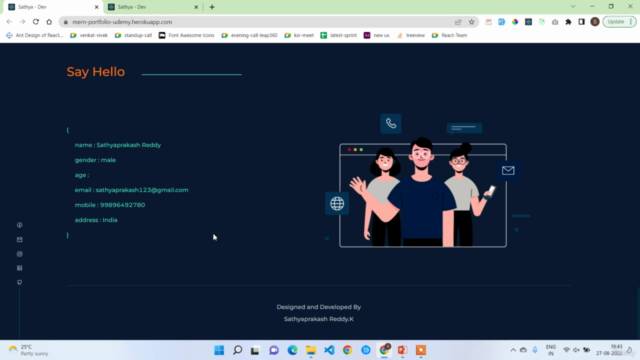640x360 pixels.
Task: Open the LinkedIn icon in left sidebar
Action: coord(20,268)
